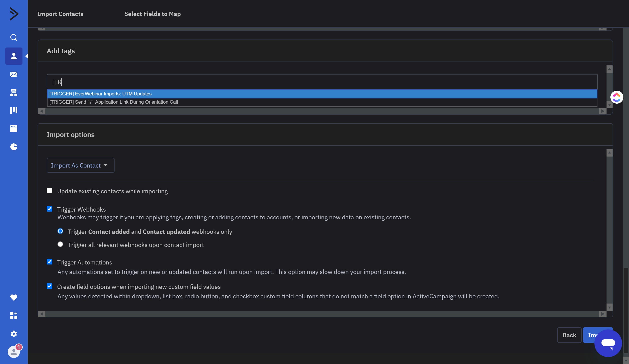This screenshot has height=364, width=629.
Task: Click the Back button
Action: point(569,335)
